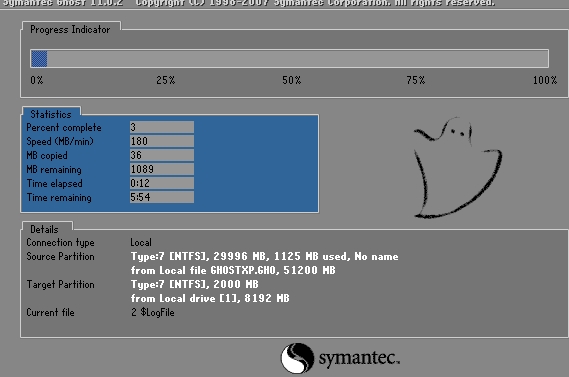Click the Percent complete value field
The width and height of the screenshot is (569, 377).
pyautogui.click(x=162, y=127)
